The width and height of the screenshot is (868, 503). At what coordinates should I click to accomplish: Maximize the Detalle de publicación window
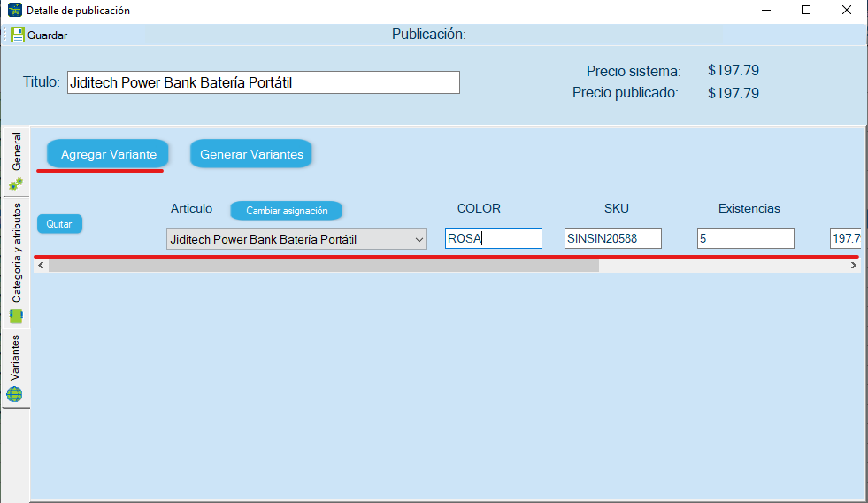[x=806, y=10]
